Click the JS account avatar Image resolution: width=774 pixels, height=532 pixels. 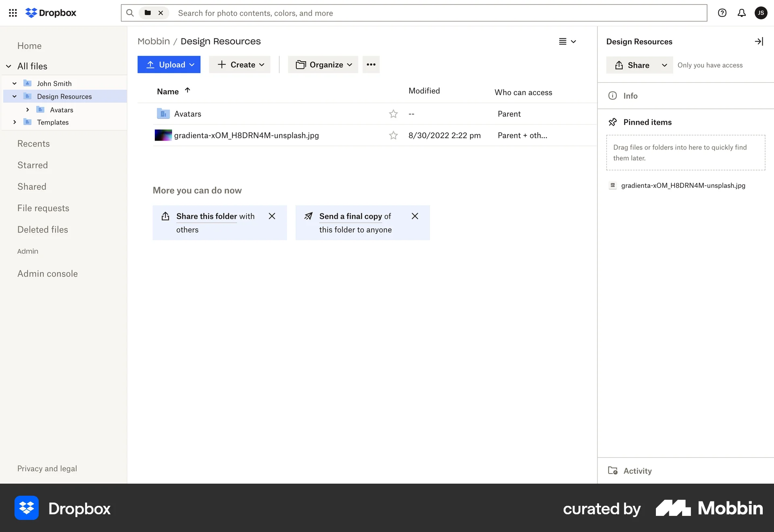pyautogui.click(x=761, y=12)
